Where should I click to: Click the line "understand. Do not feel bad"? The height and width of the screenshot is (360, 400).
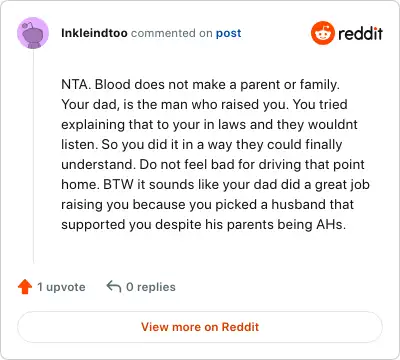[213, 165]
